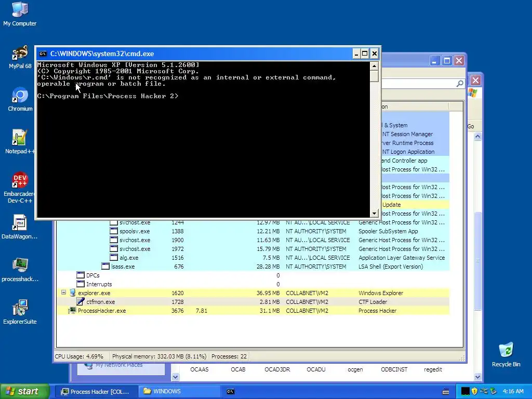Switch to cmd taskbar button
The image size is (532, 399).
230,392
